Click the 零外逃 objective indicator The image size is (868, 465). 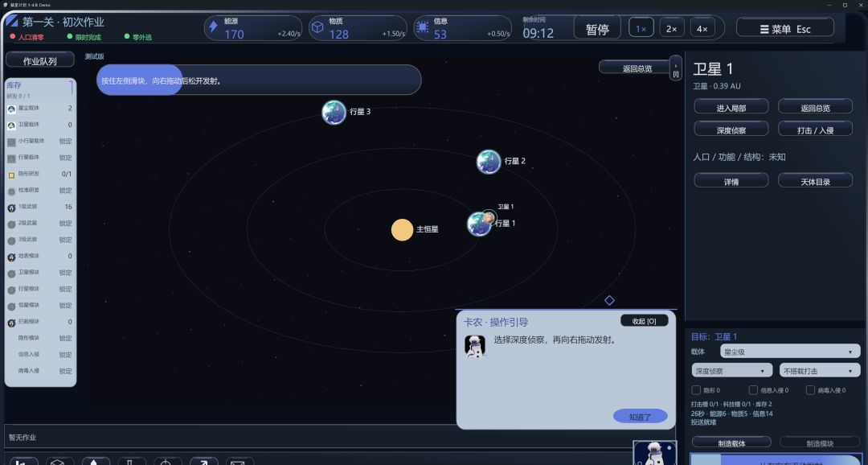click(138, 37)
